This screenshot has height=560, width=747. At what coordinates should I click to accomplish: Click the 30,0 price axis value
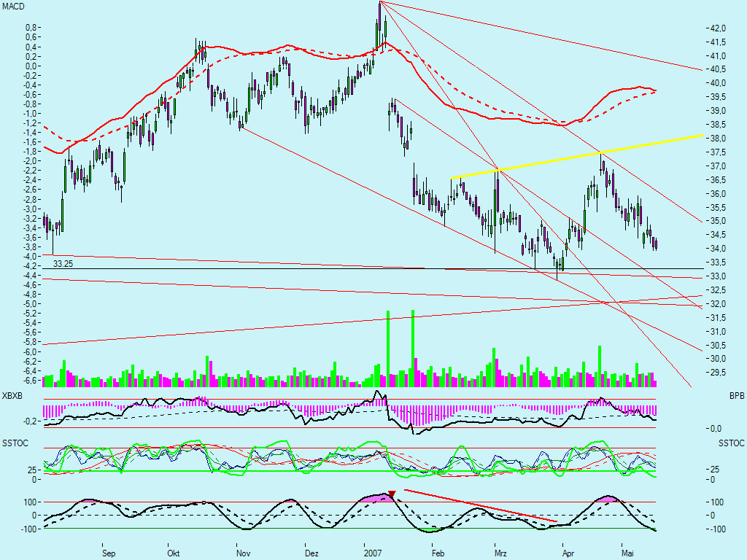point(718,359)
